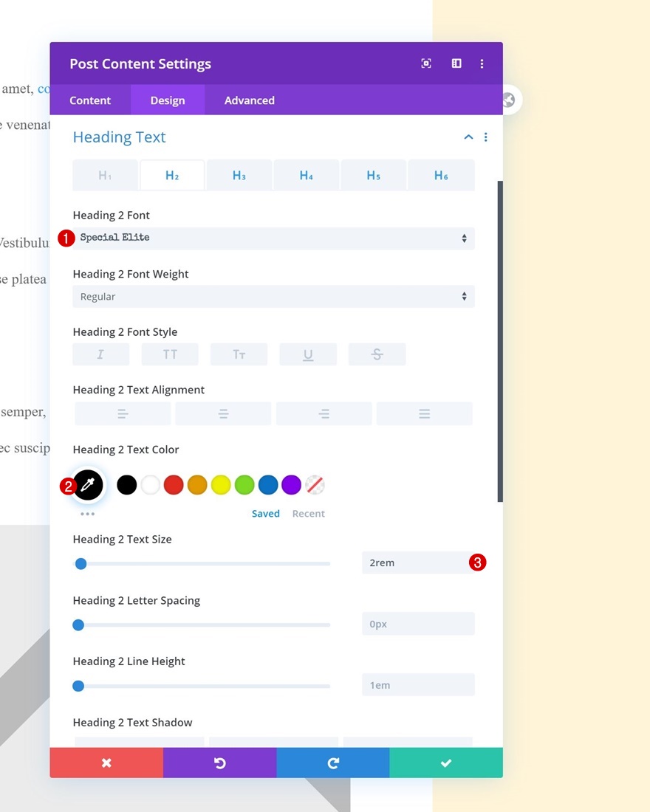Click the Heading 2 Line Height slider handle
Screen dimensions: 650x812
[x=78, y=687]
